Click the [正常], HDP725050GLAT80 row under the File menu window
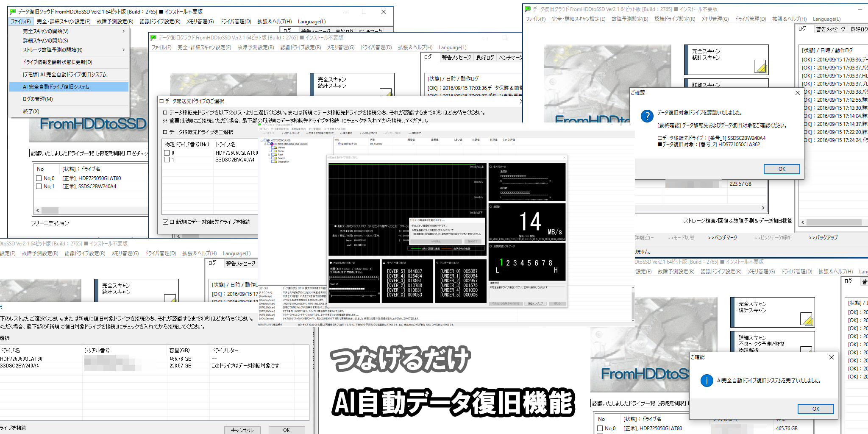The height and width of the screenshot is (434, 868). point(91,178)
